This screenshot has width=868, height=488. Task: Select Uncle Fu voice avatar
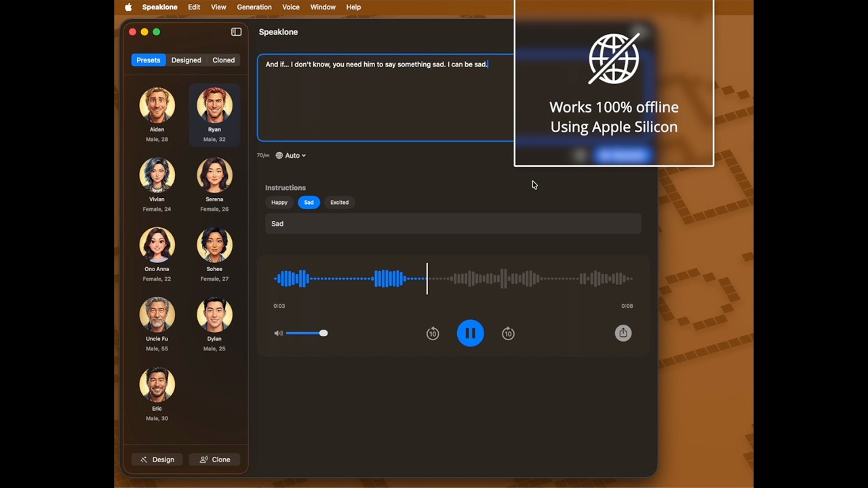(x=157, y=314)
